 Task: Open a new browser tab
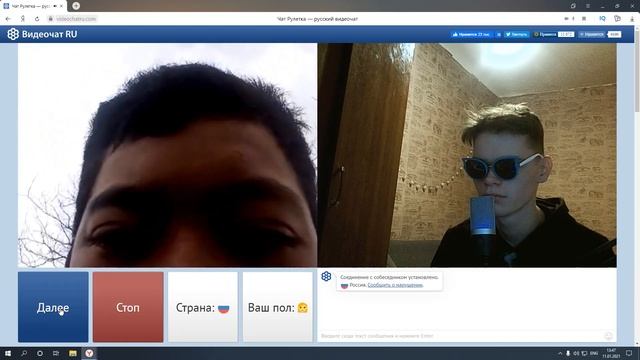tap(76, 6)
